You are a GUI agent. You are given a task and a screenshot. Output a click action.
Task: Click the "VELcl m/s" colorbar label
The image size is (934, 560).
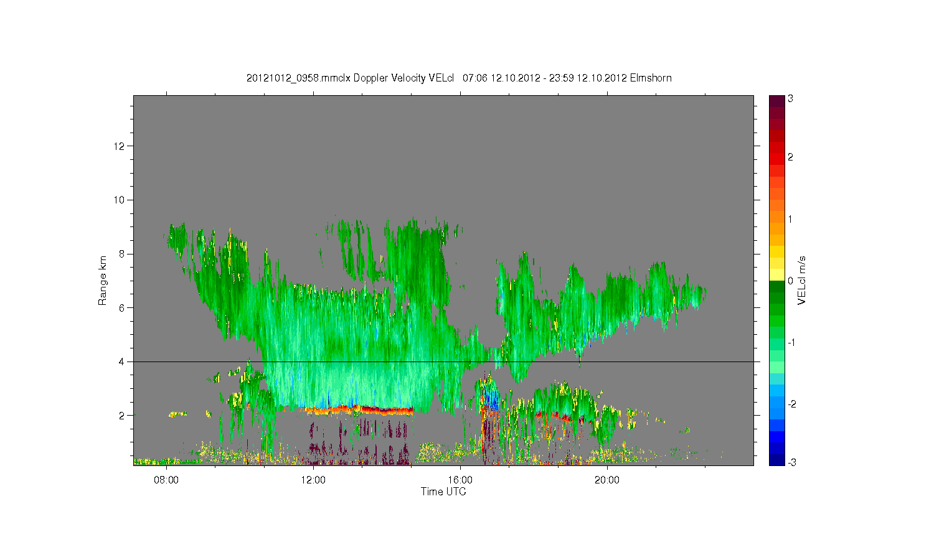tap(802, 281)
